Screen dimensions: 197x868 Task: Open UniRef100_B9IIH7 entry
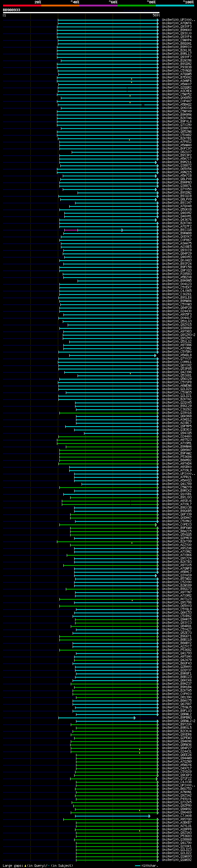pos(177,203)
